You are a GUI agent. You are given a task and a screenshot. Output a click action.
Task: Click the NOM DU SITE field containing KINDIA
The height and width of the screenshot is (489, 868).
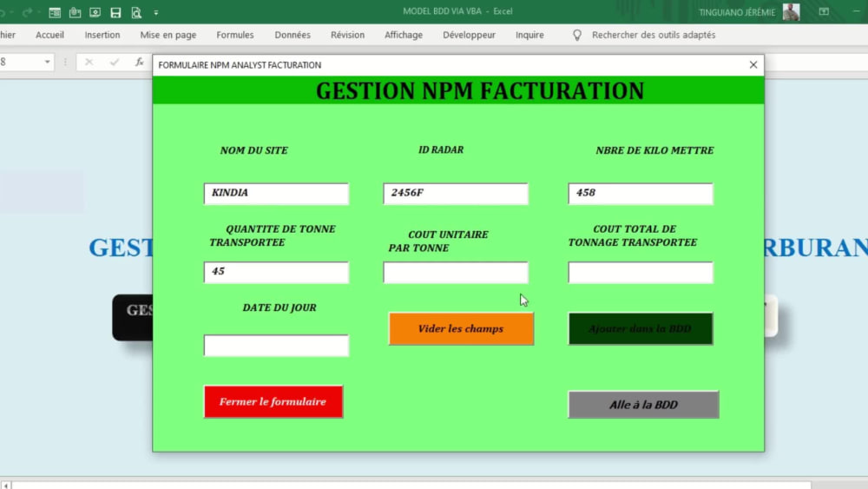pyautogui.click(x=276, y=194)
